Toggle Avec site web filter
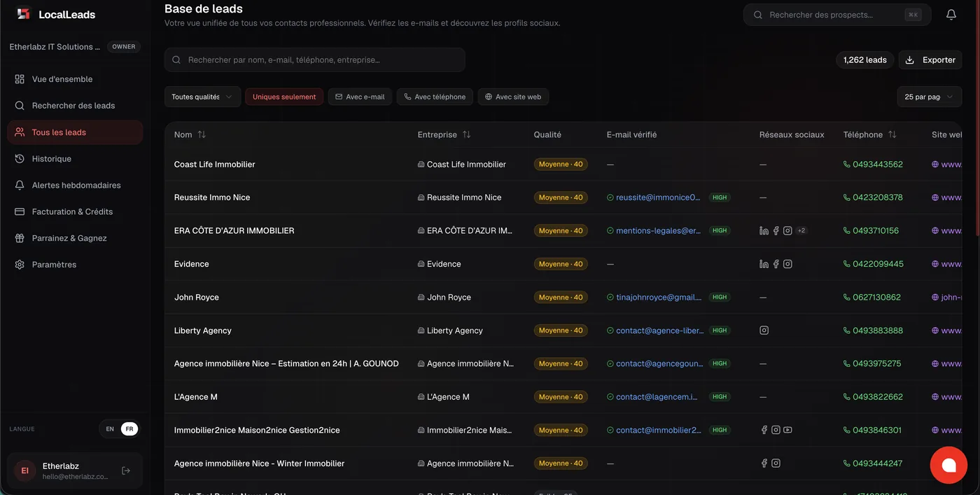 pos(513,97)
